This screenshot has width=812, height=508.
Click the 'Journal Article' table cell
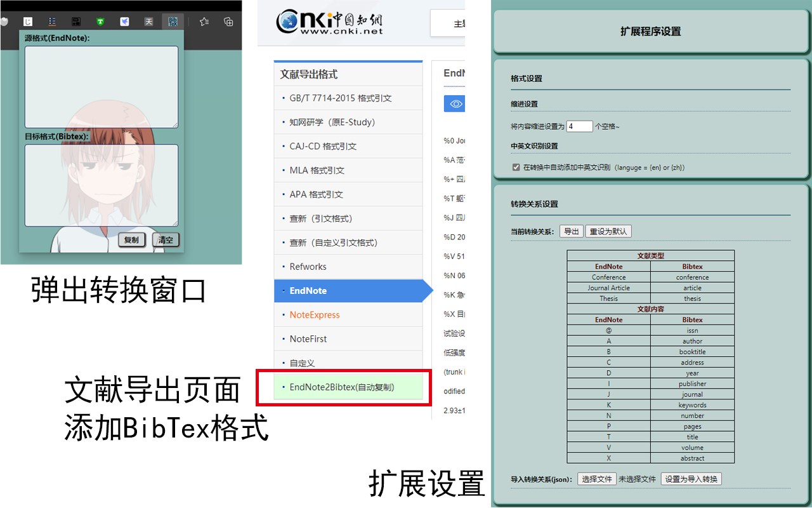(608, 288)
